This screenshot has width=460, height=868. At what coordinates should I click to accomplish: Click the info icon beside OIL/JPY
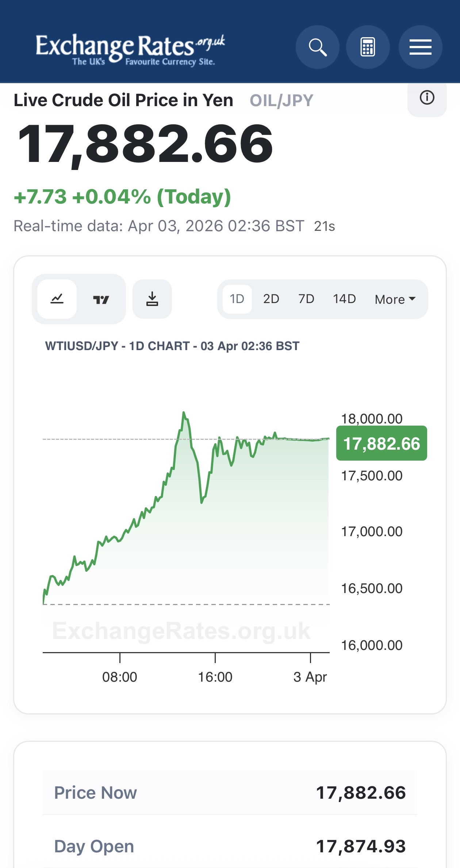pos(427,98)
